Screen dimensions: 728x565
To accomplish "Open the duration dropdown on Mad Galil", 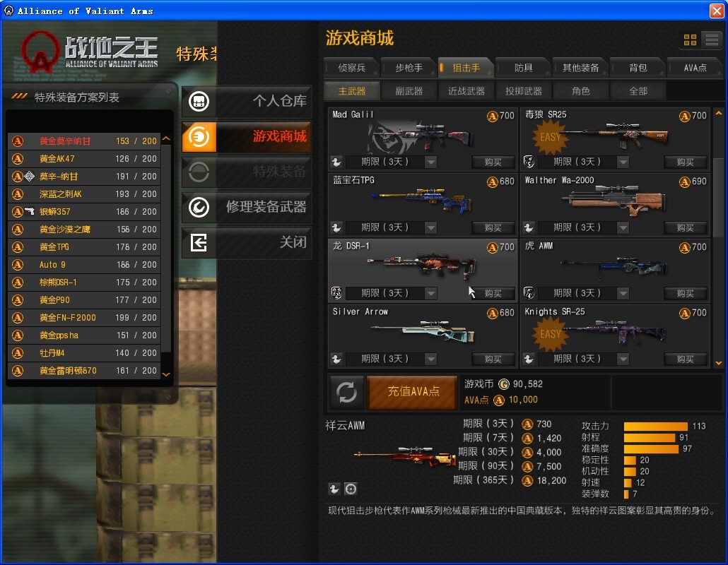I will click(x=431, y=162).
